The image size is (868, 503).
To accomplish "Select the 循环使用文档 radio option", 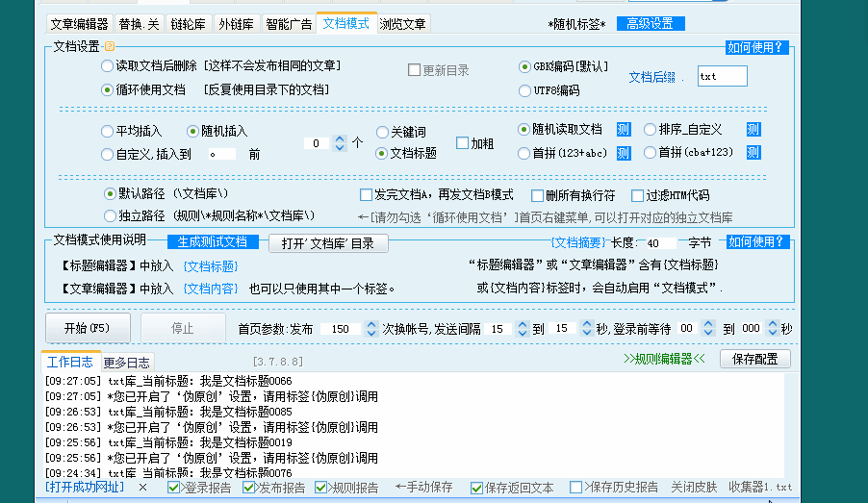I will pos(107,89).
